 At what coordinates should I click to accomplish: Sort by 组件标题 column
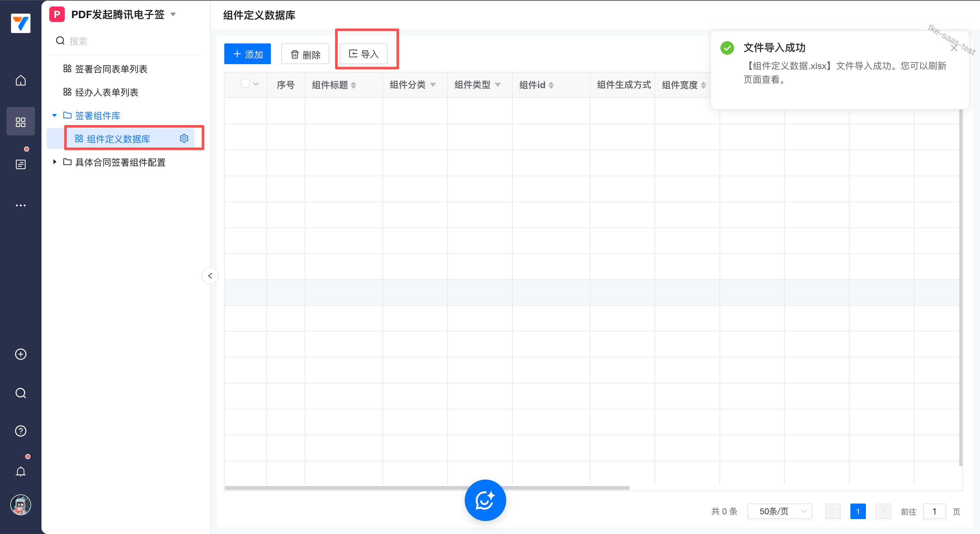pyautogui.click(x=354, y=85)
